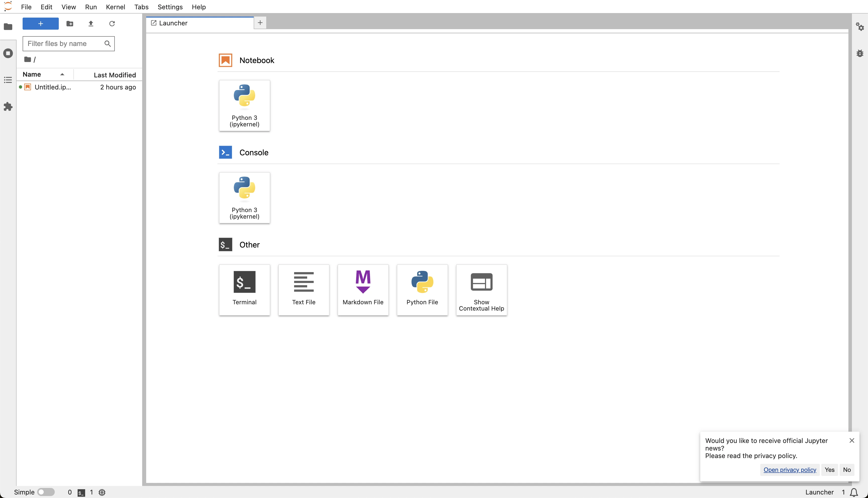
Task: Select the Launcher tab
Action: (200, 23)
